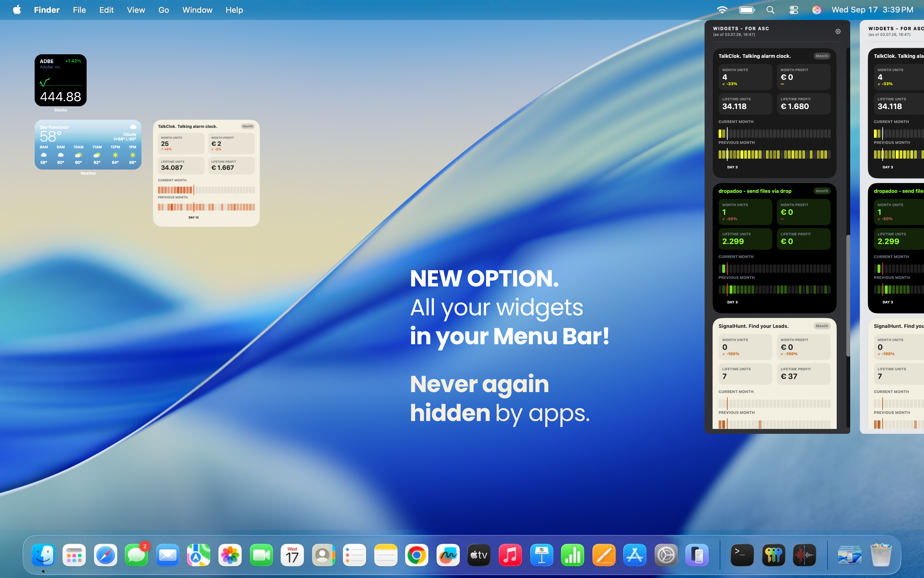Open the ADBE Stocks widget
This screenshot has width=924, height=578.
tap(60, 80)
